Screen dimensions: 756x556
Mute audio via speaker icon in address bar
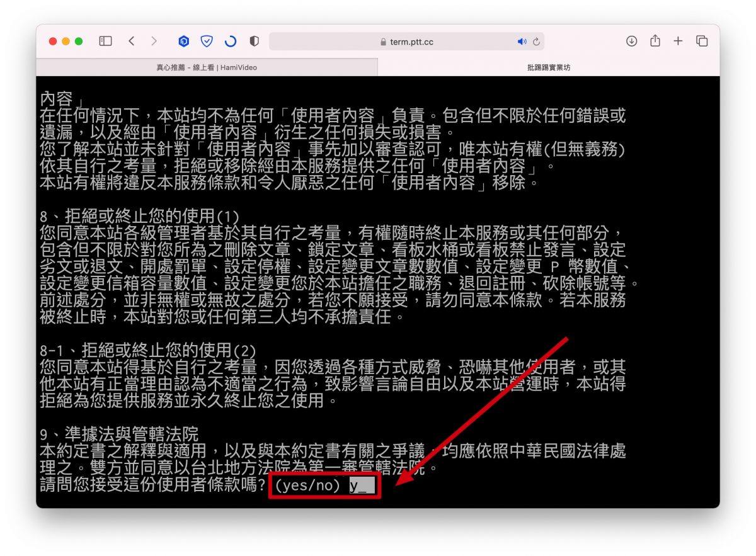pos(522,42)
